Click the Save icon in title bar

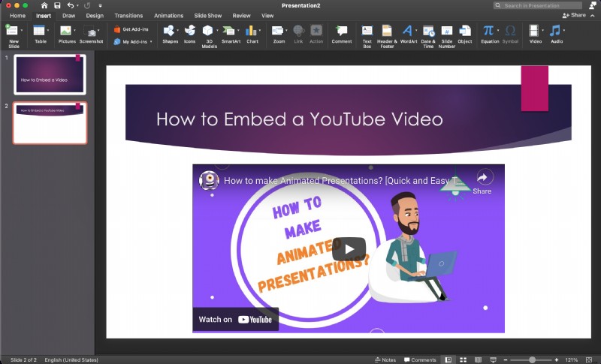(57, 5)
